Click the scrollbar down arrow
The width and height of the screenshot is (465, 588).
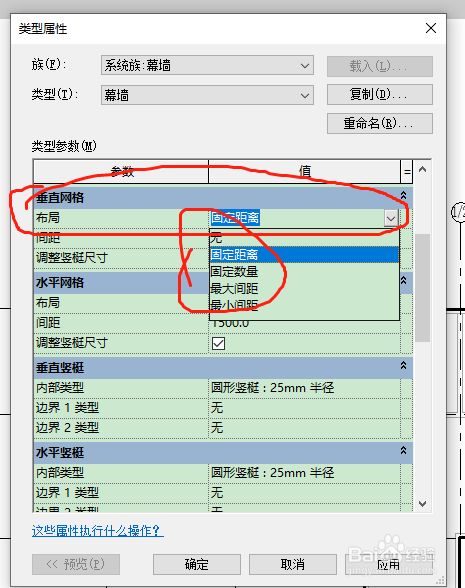(423, 504)
